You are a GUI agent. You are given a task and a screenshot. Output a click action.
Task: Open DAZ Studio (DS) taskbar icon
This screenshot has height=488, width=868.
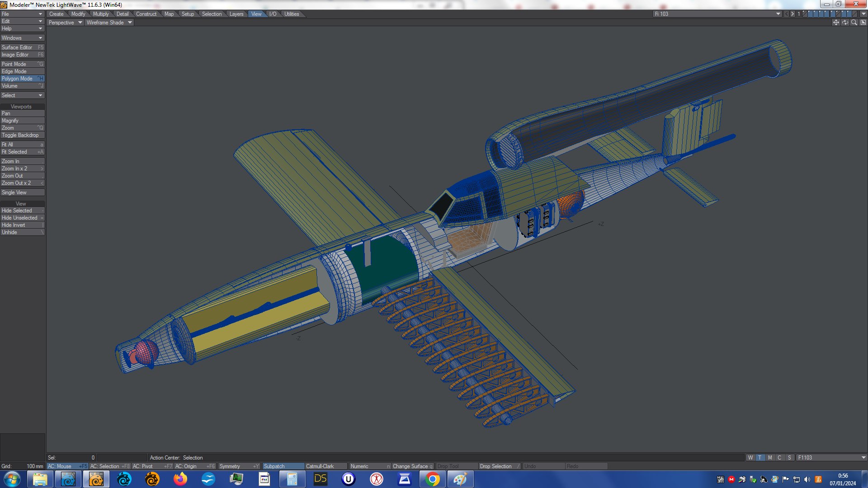click(x=320, y=479)
